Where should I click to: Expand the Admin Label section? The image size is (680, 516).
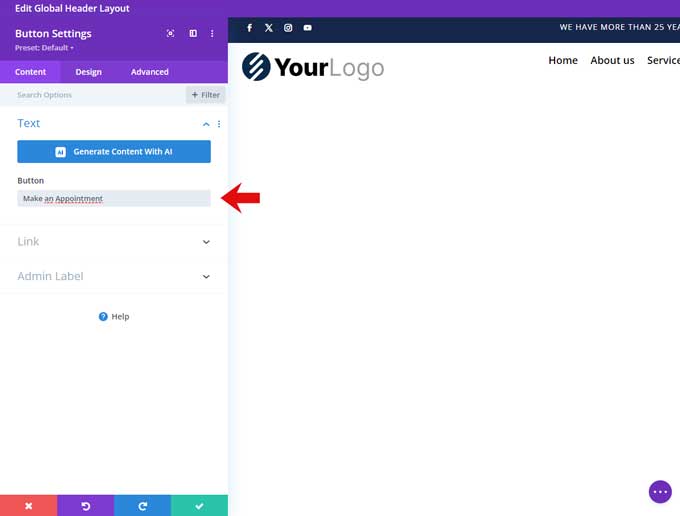point(206,277)
